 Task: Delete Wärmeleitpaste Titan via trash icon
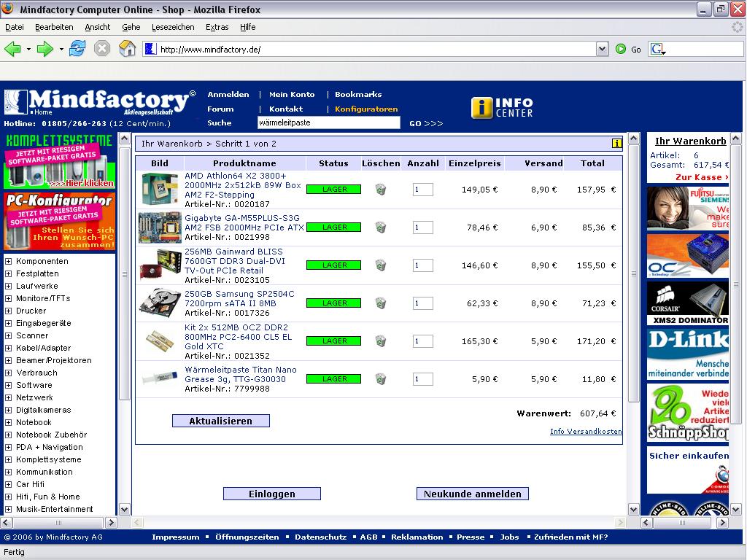[x=381, y=379]
